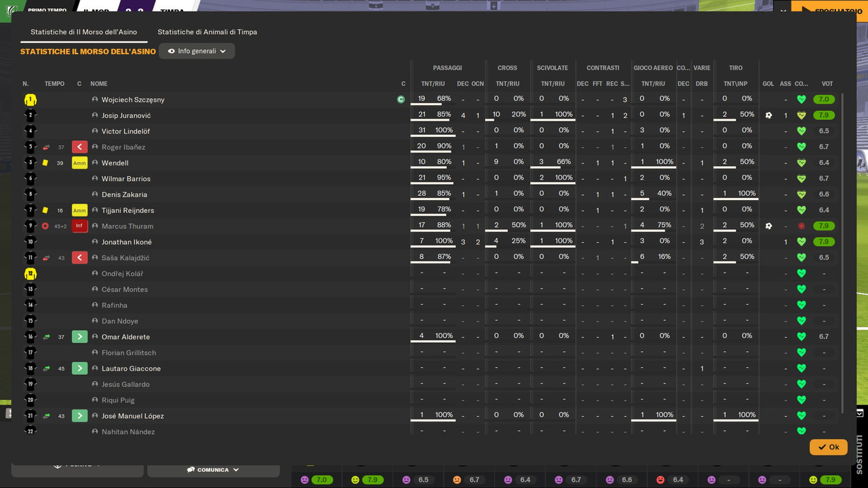Click the PASSAGGI column group header
Image resolution: width=868 pixels, height=488 pixels.
point(448,68)
